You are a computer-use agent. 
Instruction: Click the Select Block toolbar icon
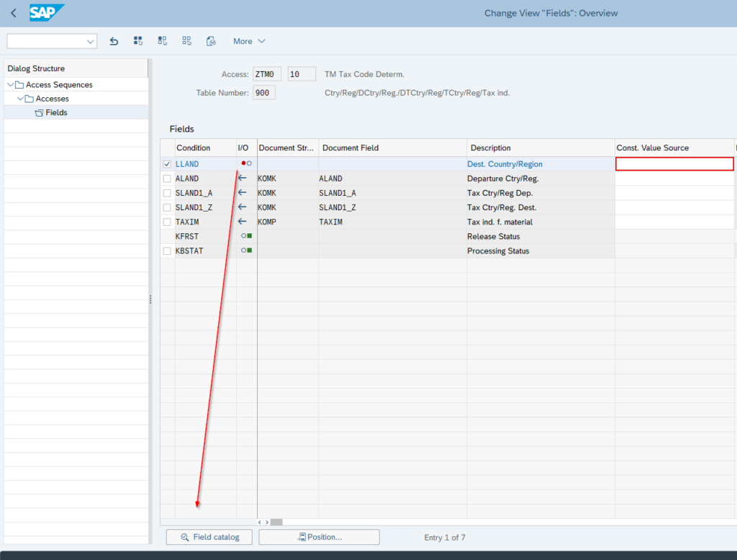click(162, 41)
